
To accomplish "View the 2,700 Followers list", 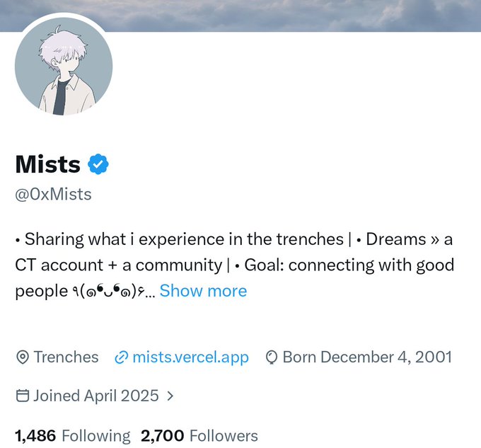I will [199, 436].
